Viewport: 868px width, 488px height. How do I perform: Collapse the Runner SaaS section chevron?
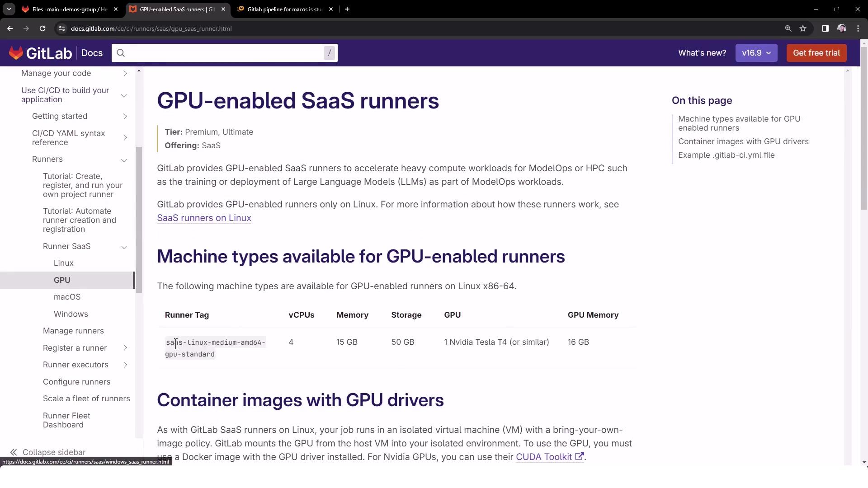pos(124,247)
